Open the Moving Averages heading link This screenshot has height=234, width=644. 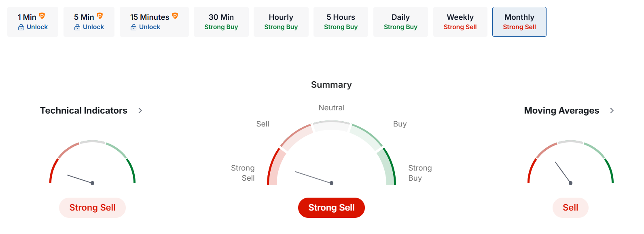(x=561, y=111)
